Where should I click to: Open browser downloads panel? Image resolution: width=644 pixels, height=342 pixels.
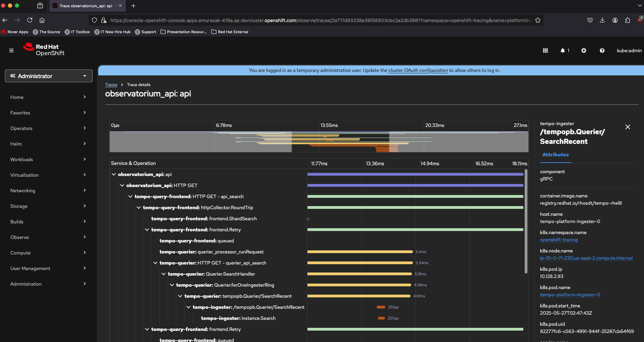602,20
